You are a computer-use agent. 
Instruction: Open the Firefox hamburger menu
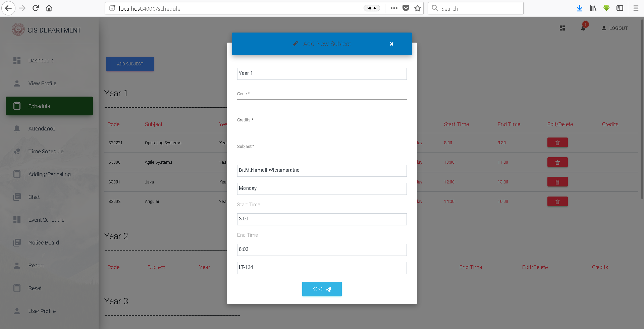pos(636,8)
